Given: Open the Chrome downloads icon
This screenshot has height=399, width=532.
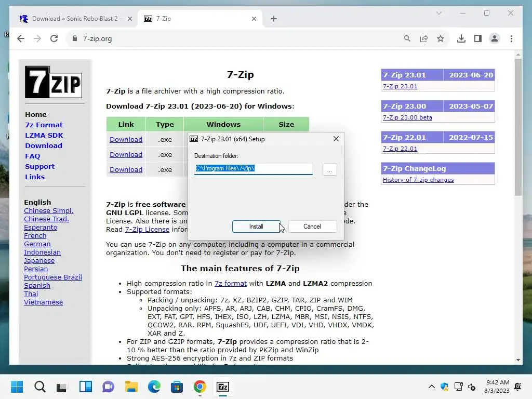Looking at the screenshot, I should 461,38.
